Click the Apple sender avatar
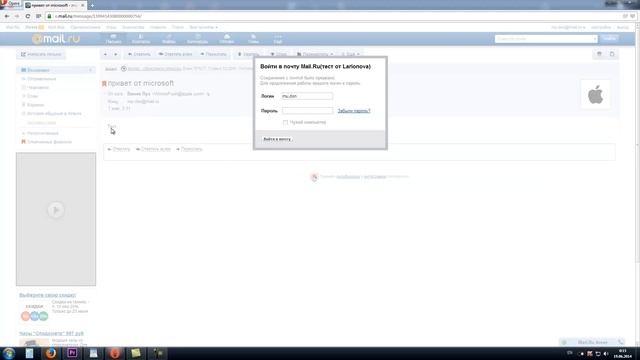Viewport: 640px width, 360px height. click(596, 95)
